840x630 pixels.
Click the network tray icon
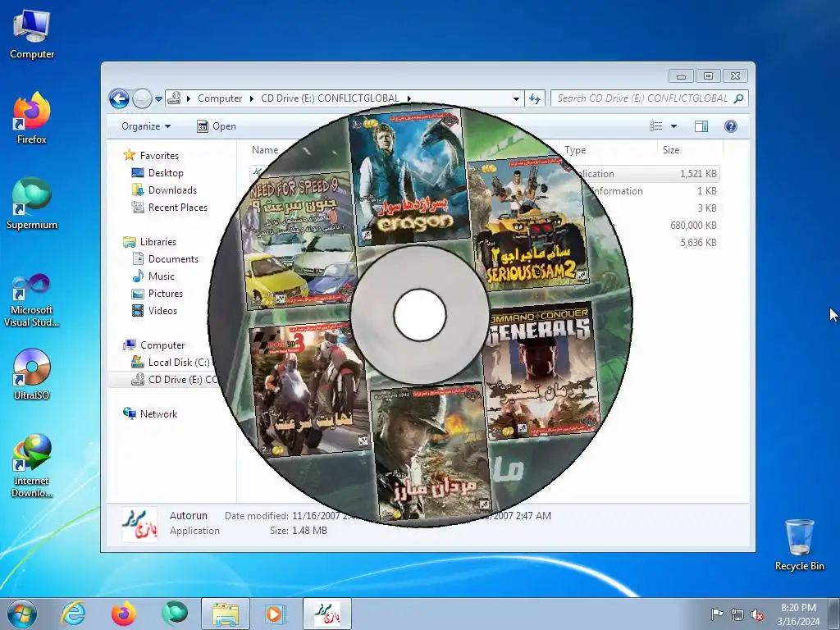click(x=737, y=614)
